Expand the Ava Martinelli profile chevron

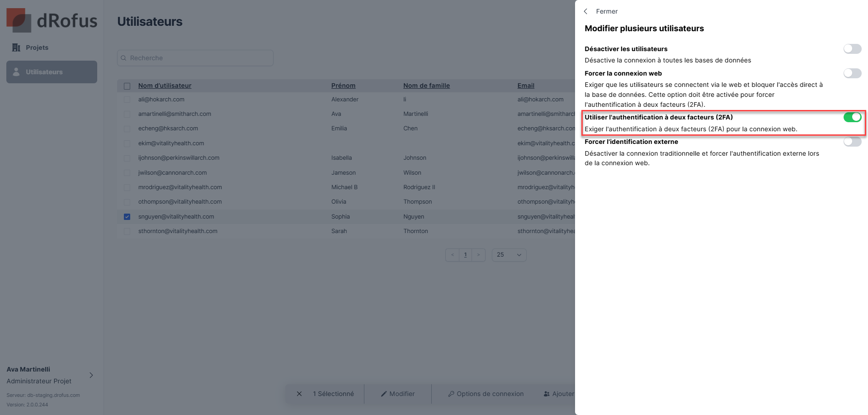click(x=91, y=375)
